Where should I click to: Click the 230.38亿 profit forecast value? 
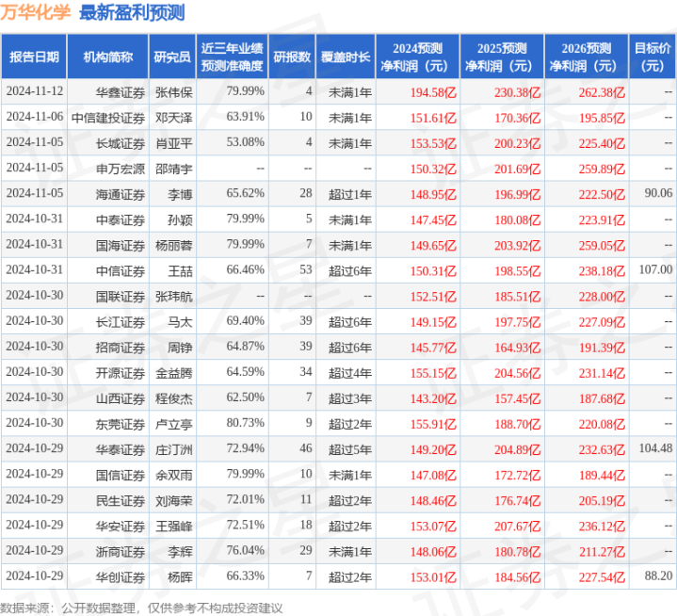coord(517,92)
